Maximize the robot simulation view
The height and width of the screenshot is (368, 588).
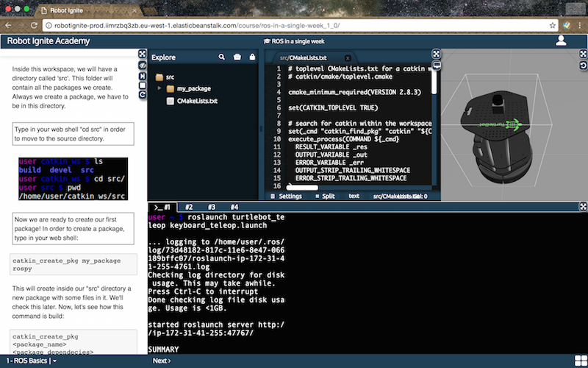583,54
